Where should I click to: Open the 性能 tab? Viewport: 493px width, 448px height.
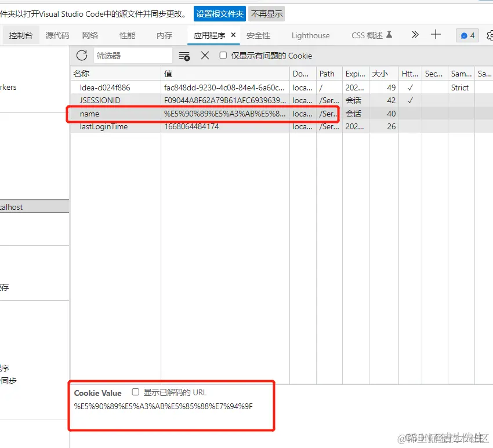coord(128,35)
